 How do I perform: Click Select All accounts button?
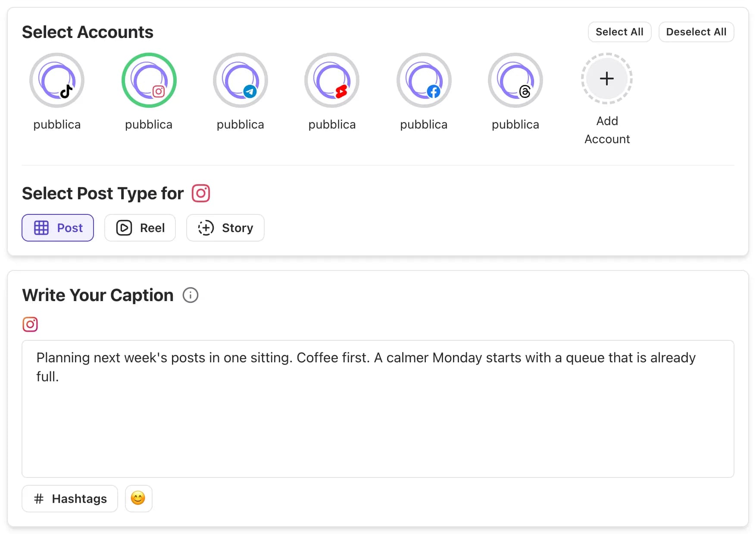click(x=619, y=32)
